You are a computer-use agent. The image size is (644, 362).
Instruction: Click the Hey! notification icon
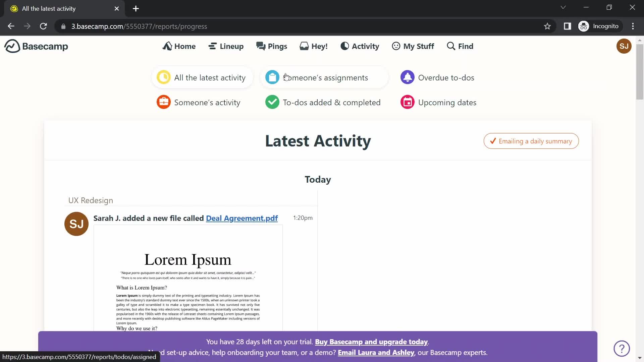pos(314,46)
